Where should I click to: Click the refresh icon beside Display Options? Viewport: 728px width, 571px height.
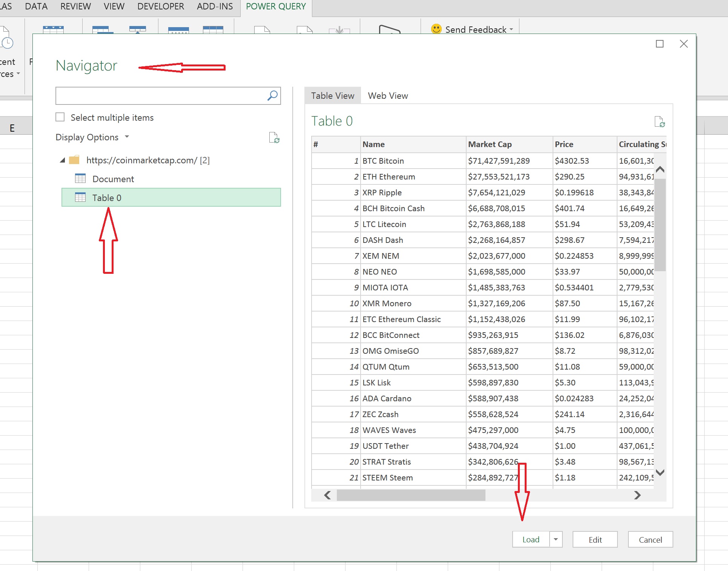point(274,138)
